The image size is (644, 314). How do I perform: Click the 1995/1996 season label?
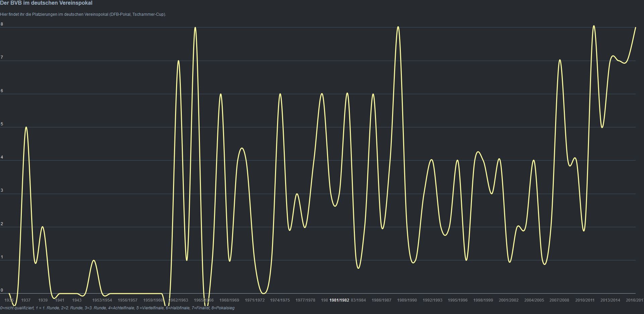[x=458, y=300]
